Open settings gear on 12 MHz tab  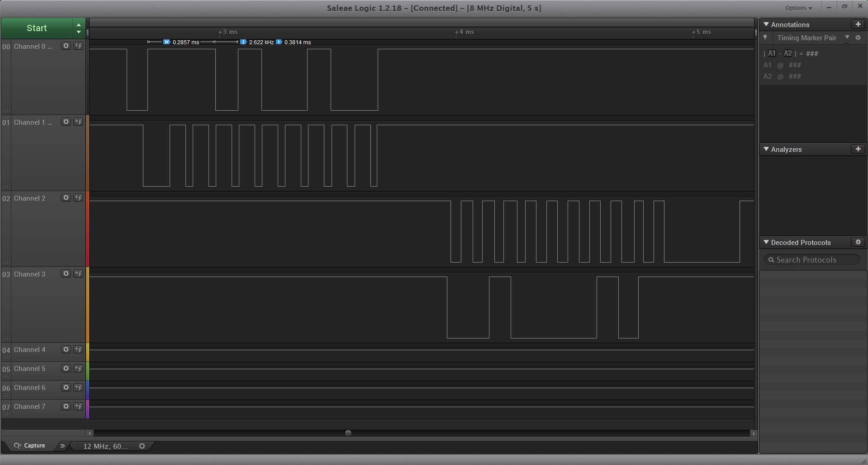[x=142, y=446]
